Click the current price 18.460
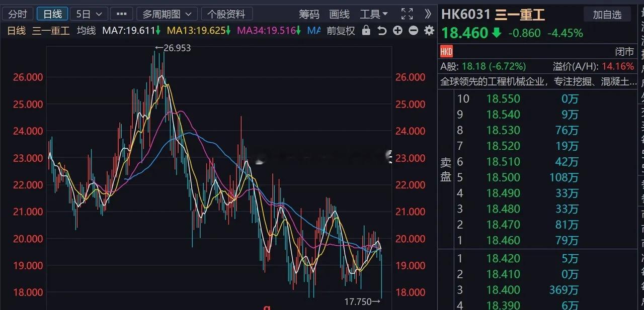 465,33
